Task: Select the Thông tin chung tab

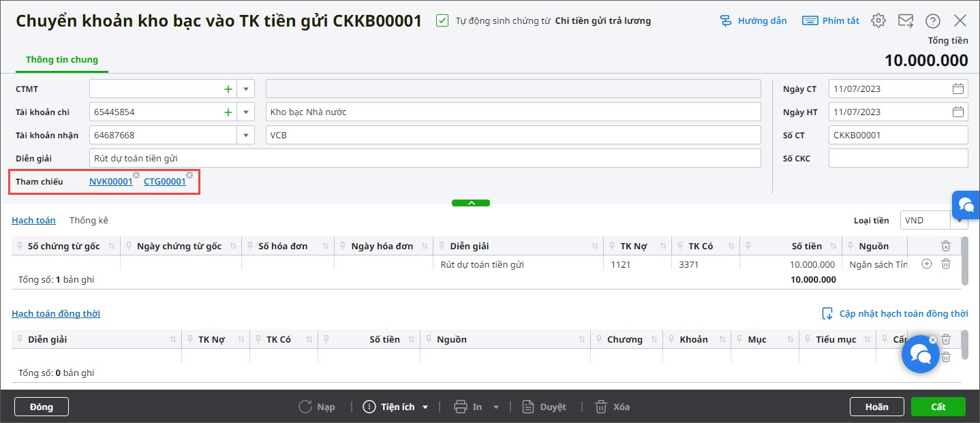Action: pos(62,59)
